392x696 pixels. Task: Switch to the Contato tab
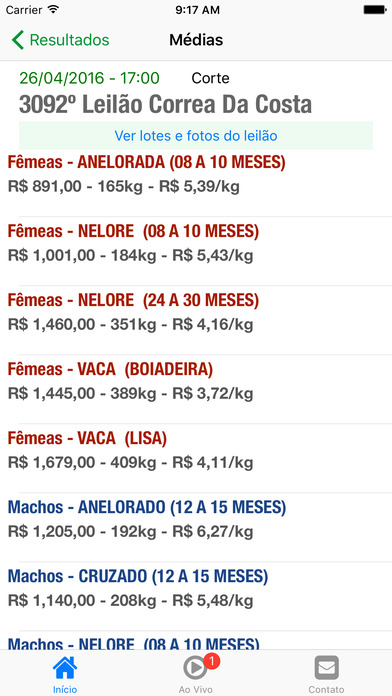326,673
